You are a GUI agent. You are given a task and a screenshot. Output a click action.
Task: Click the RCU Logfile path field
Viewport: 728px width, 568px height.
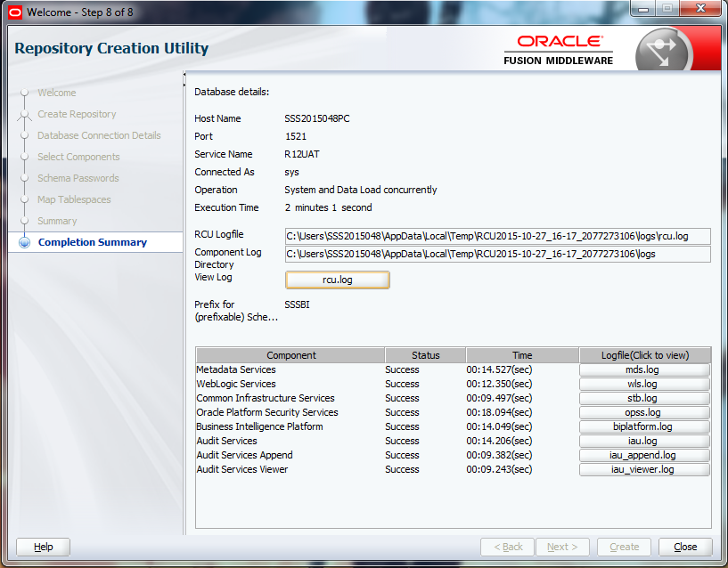tap(498, 236)
